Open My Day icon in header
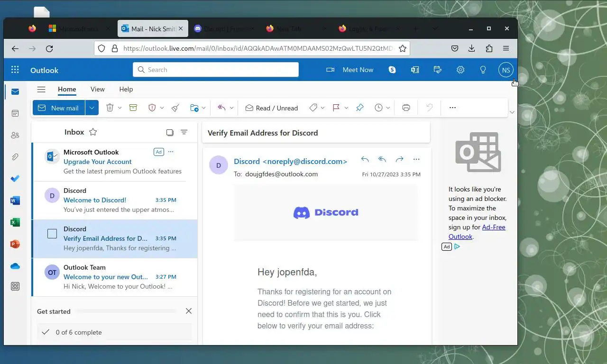The width and height of the screenshot is (607, 364). [x=438, y=70]
